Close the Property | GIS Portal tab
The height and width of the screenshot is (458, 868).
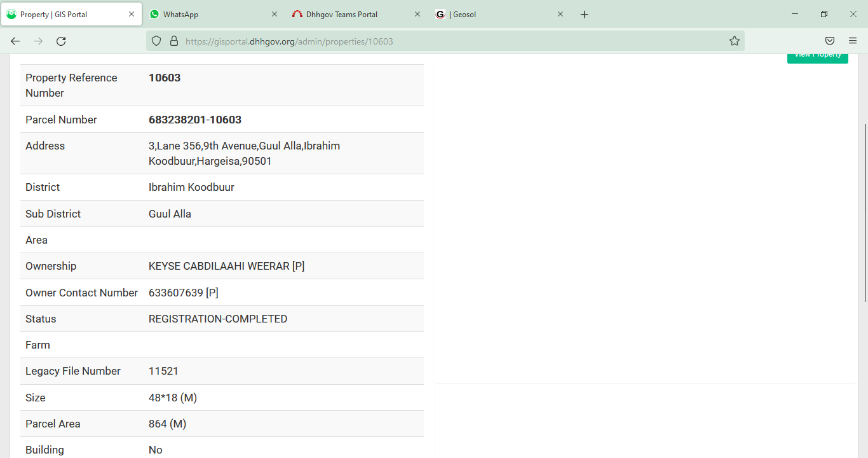132,14
